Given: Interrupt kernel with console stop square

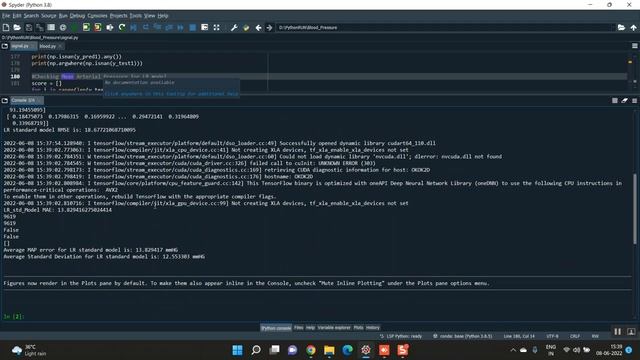Looking at the screenshot, I should (615, 100).
